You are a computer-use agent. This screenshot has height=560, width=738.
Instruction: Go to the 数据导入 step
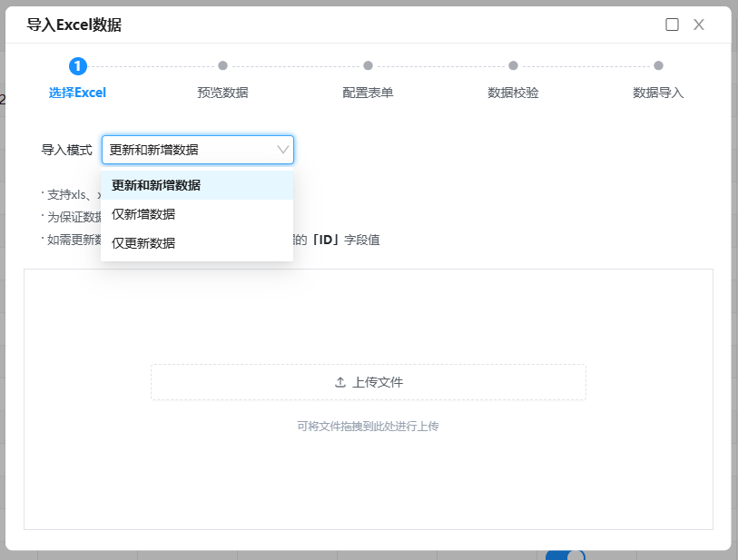pyautogui.click(x=658, y=93)
